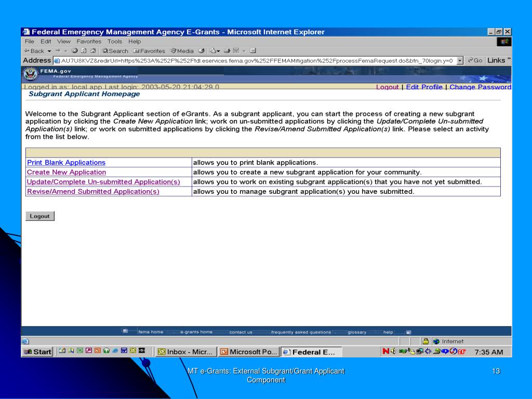Click the Logout link in the header
Viewport: 532px width, 399px height.
coord(387,87)
